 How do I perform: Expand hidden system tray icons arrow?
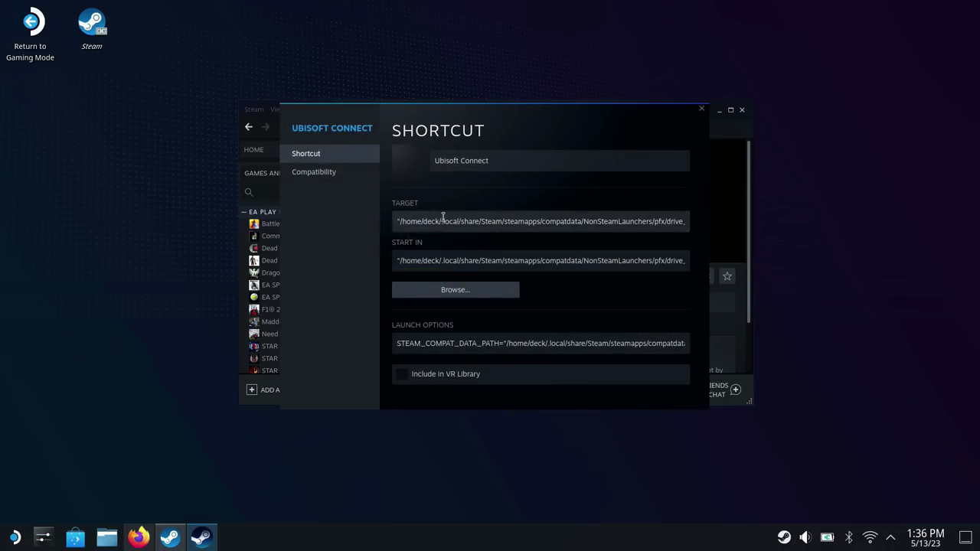890,537
